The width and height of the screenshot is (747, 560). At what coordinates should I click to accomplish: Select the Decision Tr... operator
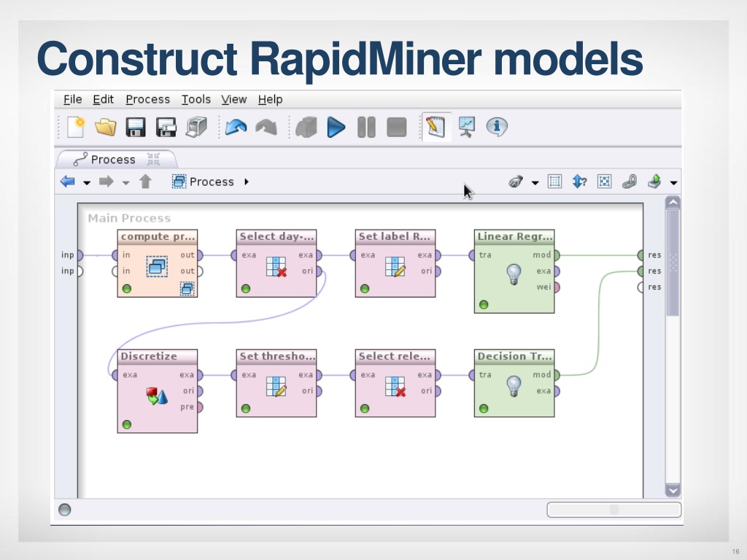(x=514, y=383)
